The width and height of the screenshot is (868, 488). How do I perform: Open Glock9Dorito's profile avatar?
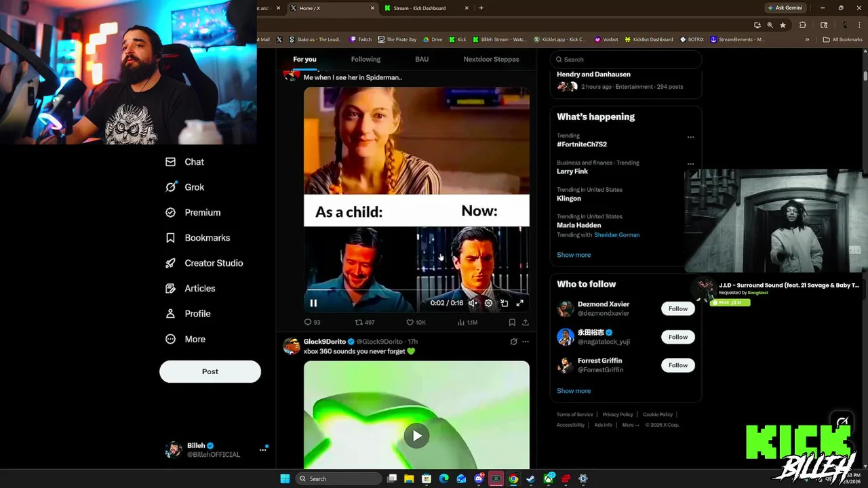pos(292,346)
